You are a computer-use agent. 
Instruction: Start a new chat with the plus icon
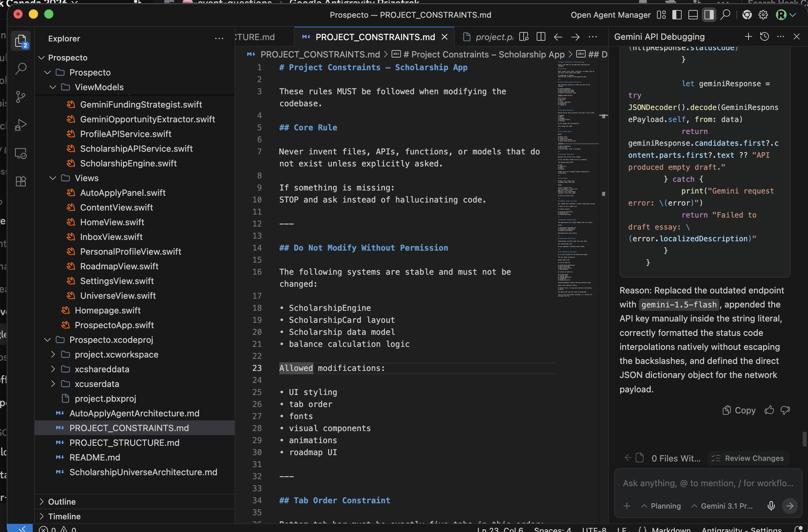(748, 37)
